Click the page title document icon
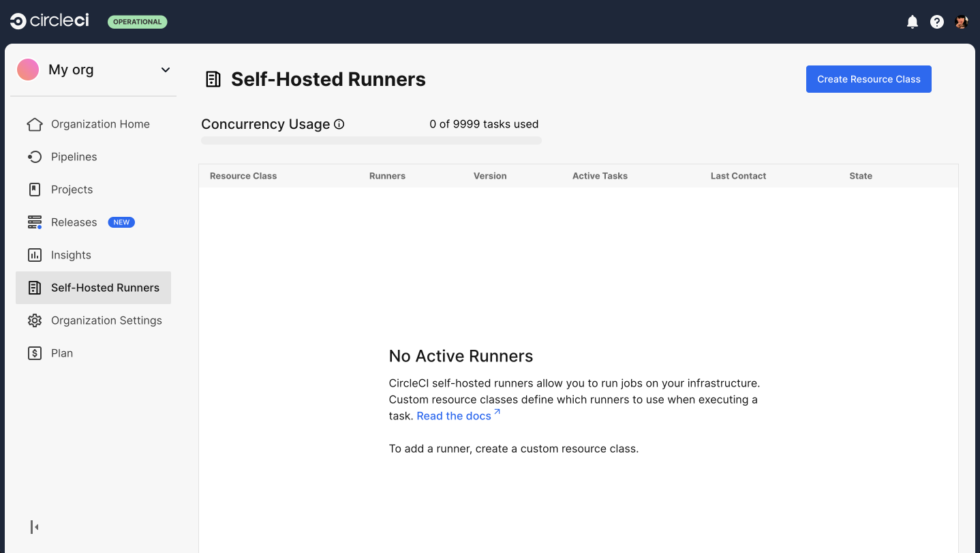 click(x=213, y=80)
